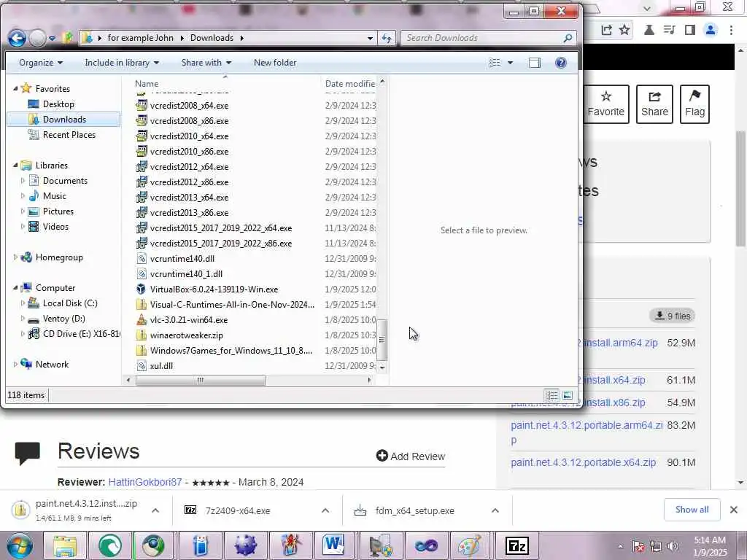Sort by the Name column header
The width and height of the screenshot is (747, 560).
click(146, 83)
